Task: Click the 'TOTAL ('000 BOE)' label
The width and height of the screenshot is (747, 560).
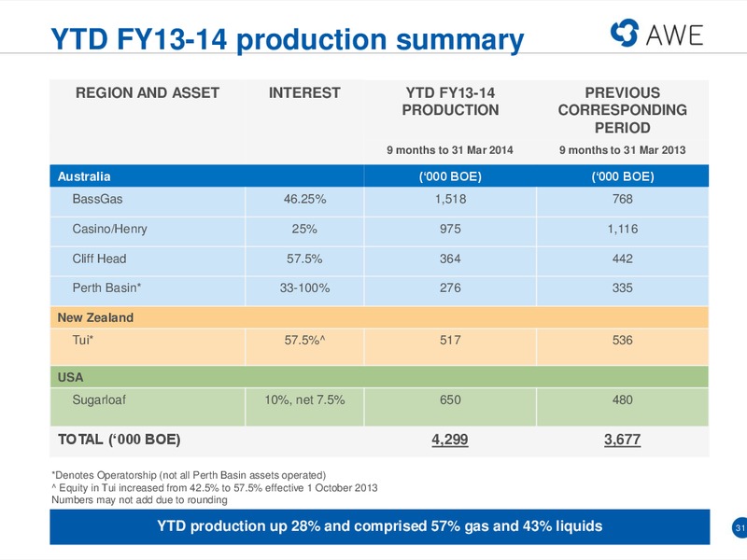Action: pyautogui.click(x=120, y=439)
